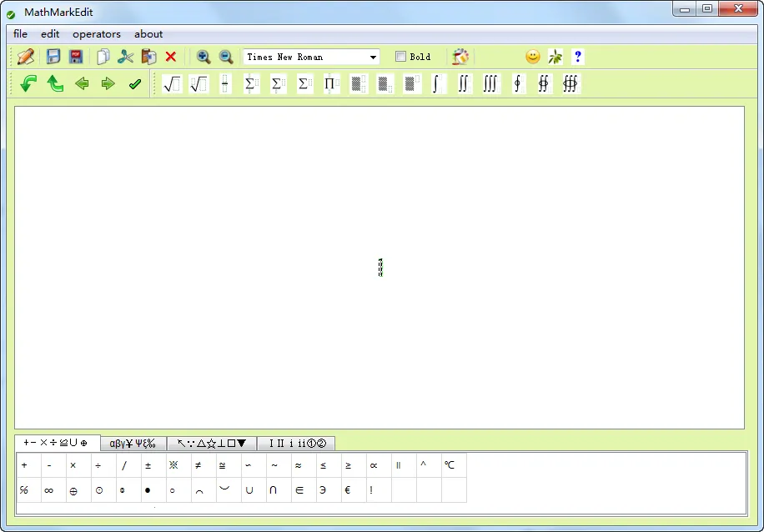
Task: Select the single integral icon
Action: point(437,83)
